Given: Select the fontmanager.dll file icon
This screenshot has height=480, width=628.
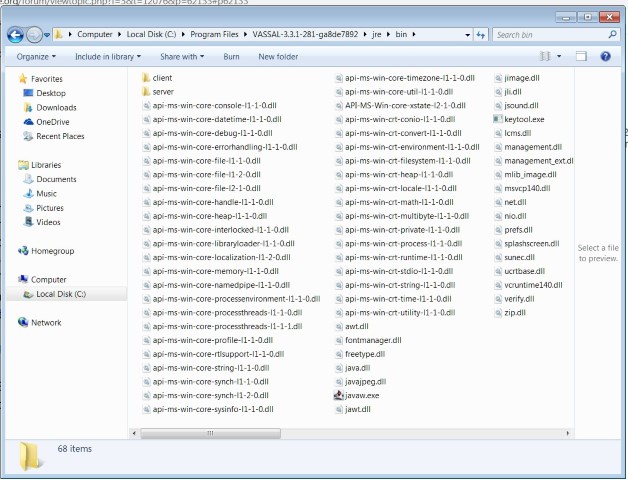Looking at the screenshot, I should [339, 341].
